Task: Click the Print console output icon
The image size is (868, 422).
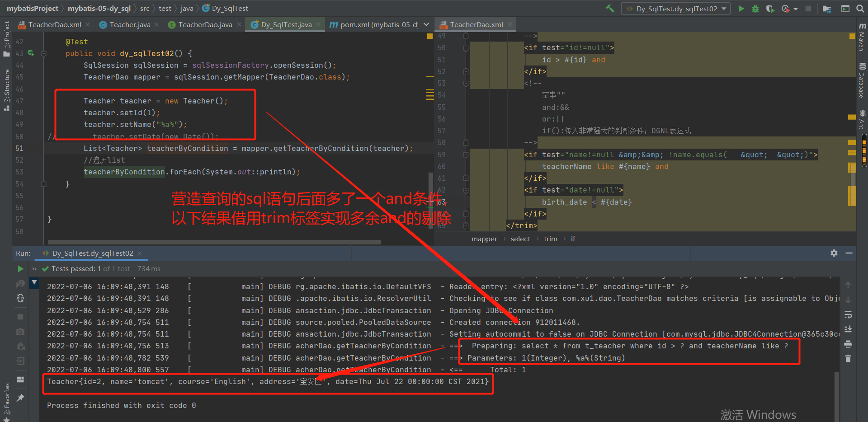Action: tap(848, 344)
